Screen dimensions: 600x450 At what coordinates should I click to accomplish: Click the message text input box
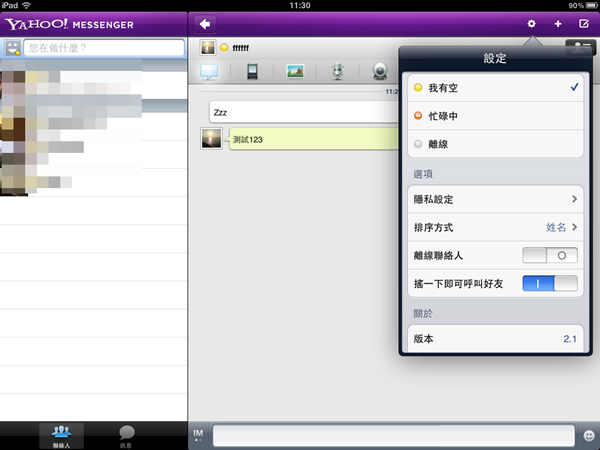394,435
